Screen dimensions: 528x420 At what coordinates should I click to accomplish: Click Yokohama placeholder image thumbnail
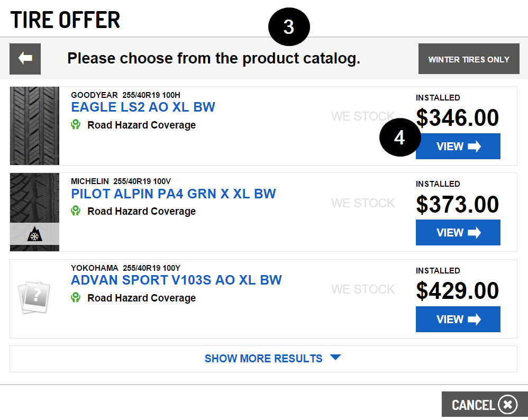pos(34,298)
